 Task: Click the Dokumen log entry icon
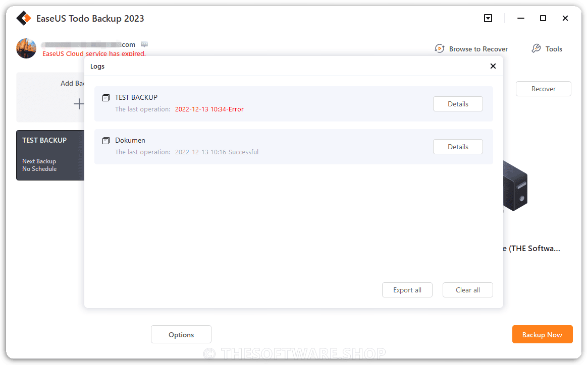pyautogui.click(x=106, y=141)
